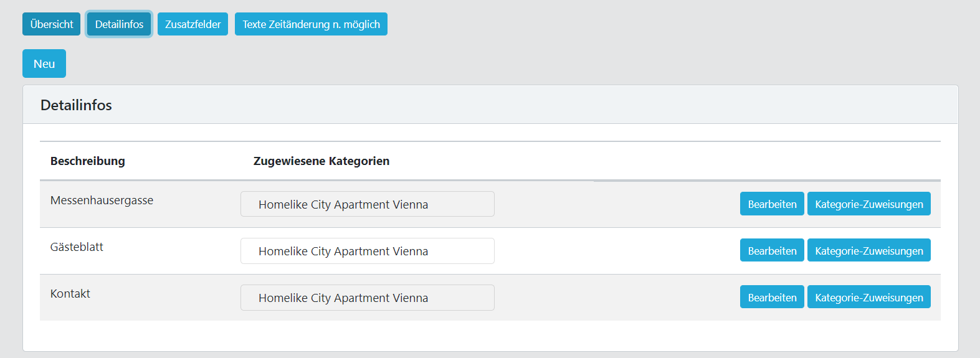The width and height of the screenshot is (980, 358).
Task: Open Kategorie-Zuweisungen for Kontakt
Action: click(x=868, y=298)
